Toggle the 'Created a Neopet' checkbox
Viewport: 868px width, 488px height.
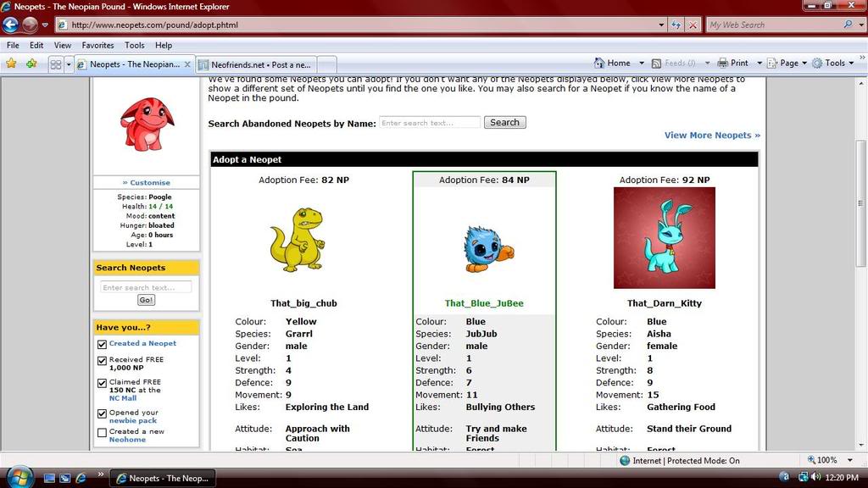102,344
